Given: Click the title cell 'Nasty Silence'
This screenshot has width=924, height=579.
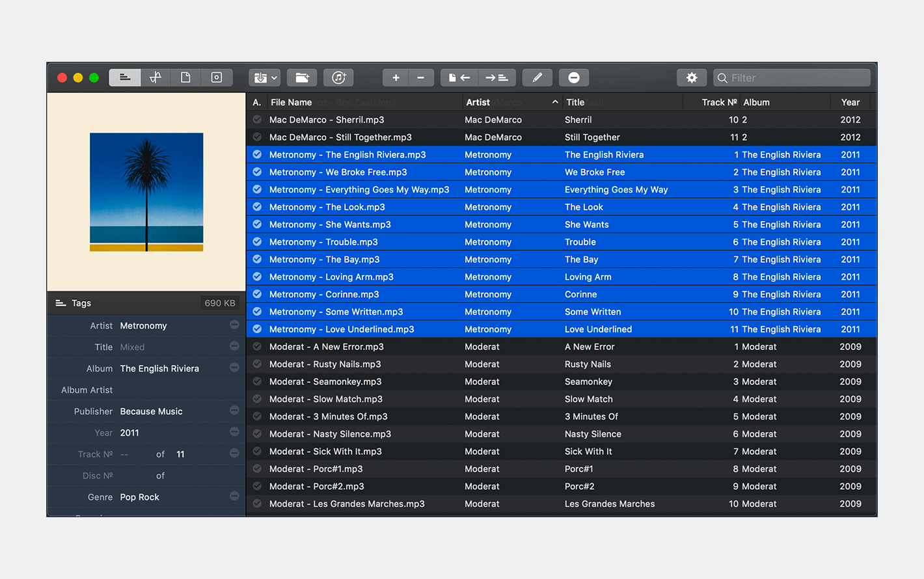Looking at the screenshot, I should coord(593,434).
